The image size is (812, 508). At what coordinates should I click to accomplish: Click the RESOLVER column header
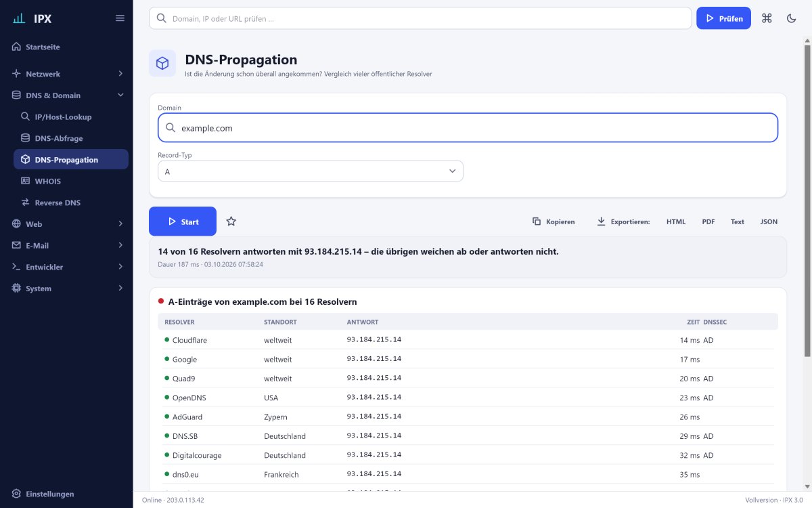tap(179, 322)
